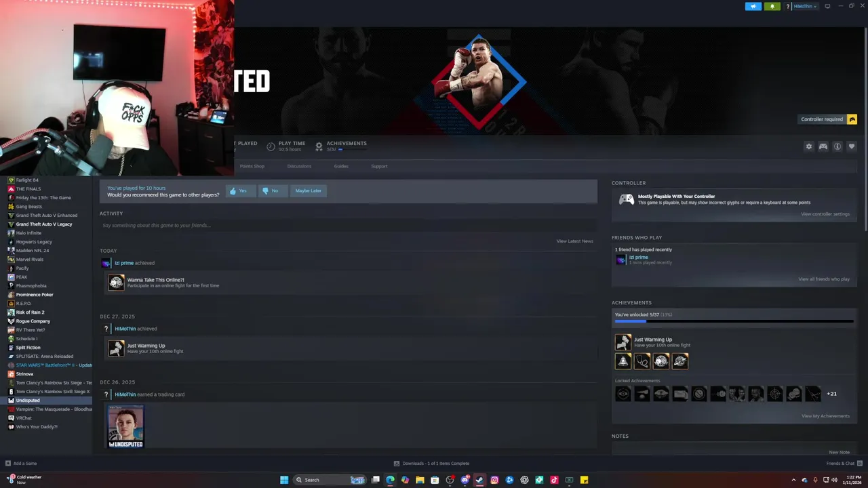The height and width of the screenshot is (488, 868).
Task: Click Just Warming Up activity achievement icon
Action: point(117,348)
